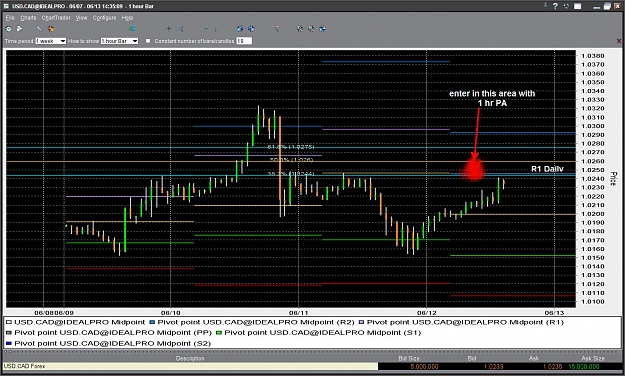Click the bid size value 5,000,000

(424, 366)
